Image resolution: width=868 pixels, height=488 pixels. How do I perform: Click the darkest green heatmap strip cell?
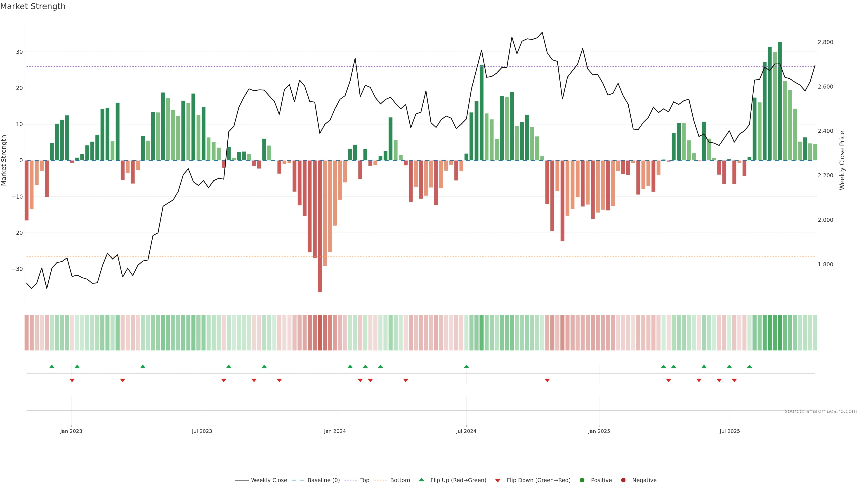coord(780,333)
